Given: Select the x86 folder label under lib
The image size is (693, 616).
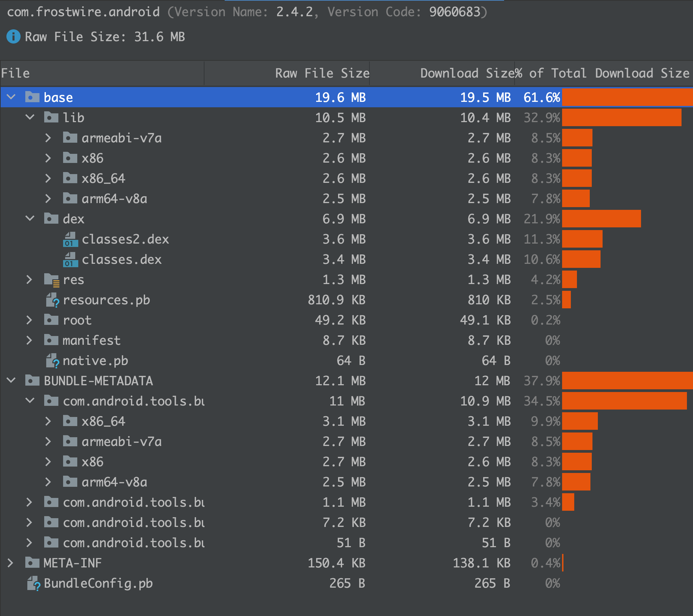Looking at the screenshot, I should click(x=92, y=158).
